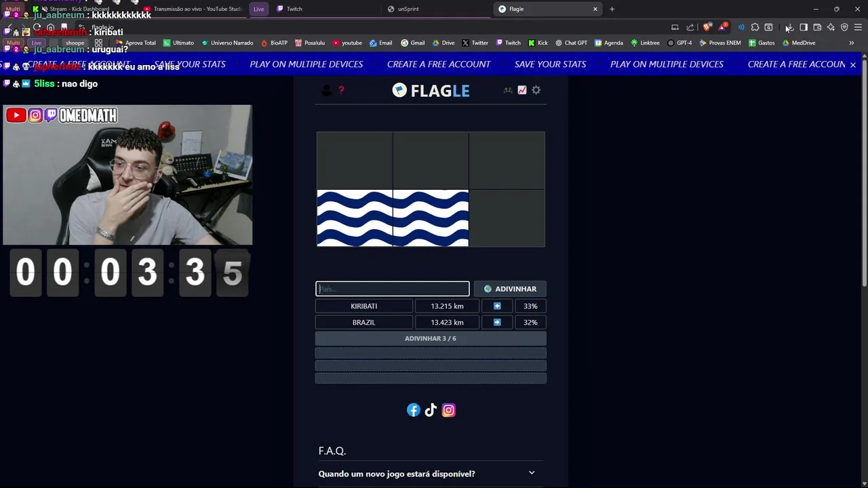The width and height of the screenshot is (868, 488).
Task: Click the red question mark help icon
Action: (341, 90)
